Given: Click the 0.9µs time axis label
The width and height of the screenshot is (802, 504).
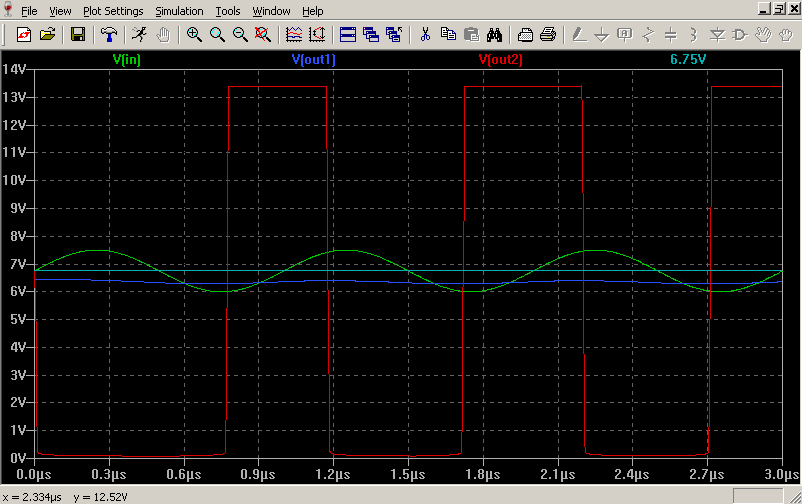Looking at the screenshot, I should pyautogui.click(x=258, y=474).
